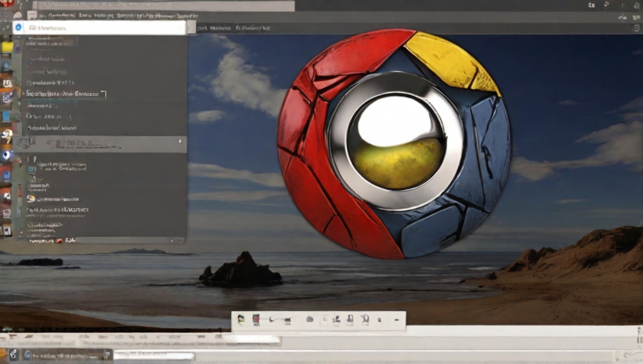643x364 pixels.
Task: Click the penguin-like icon in the floating toolbar
Action: (x=241, y=320)
